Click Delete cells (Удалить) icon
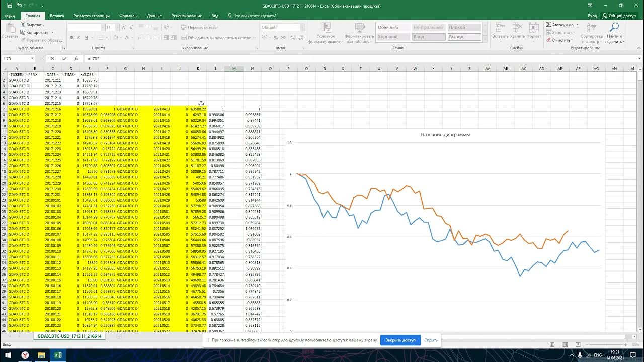The image size is (644, 362). (x=517, y=28)
